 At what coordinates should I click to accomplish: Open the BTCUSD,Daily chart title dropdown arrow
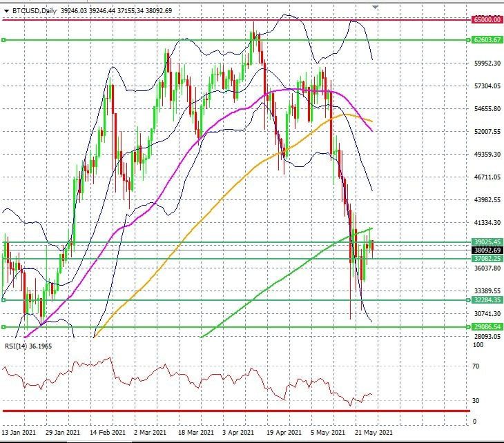6,11
